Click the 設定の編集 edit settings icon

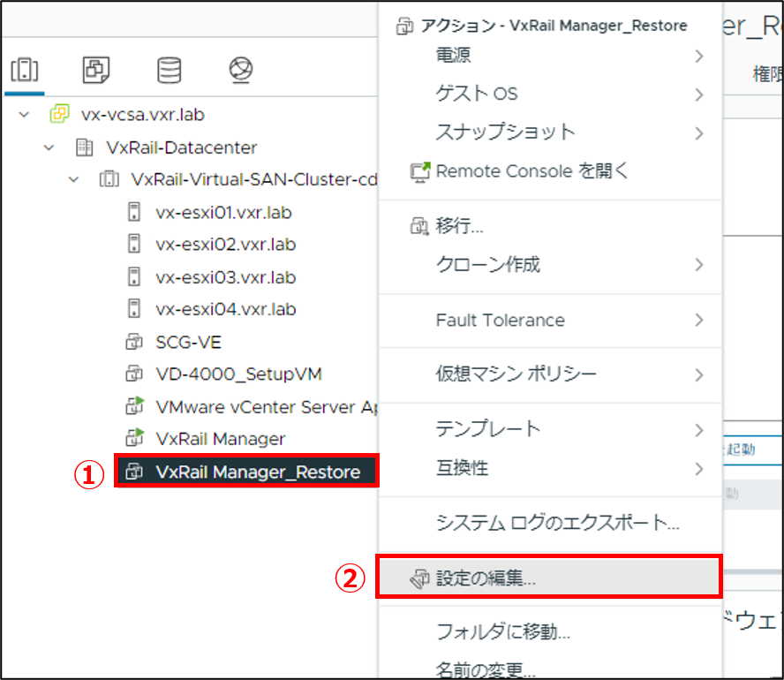[x=419, y=578]
